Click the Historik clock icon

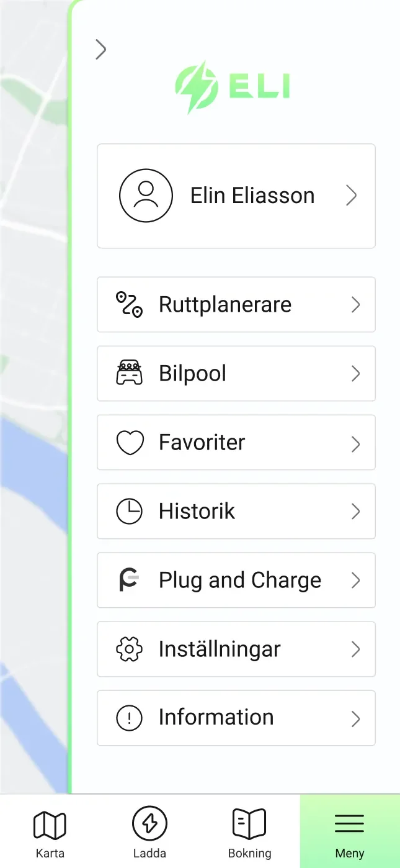pyautogui.click(x=129, y=512)
